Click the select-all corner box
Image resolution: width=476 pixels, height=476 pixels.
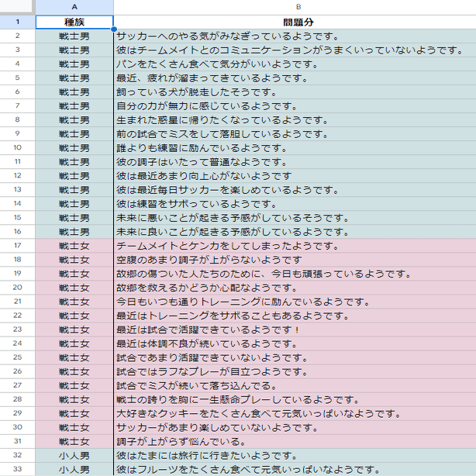point(16,6)
